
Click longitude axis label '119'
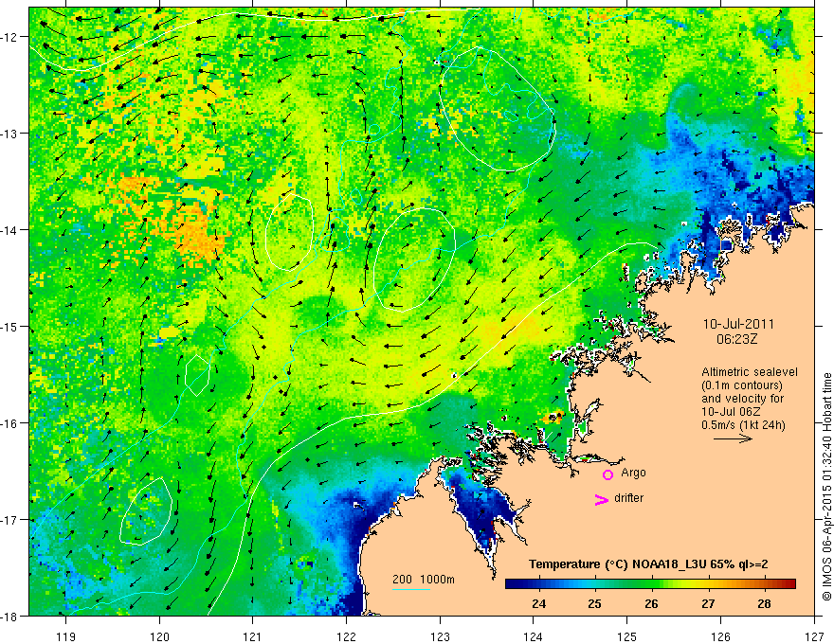coord(66,636)
